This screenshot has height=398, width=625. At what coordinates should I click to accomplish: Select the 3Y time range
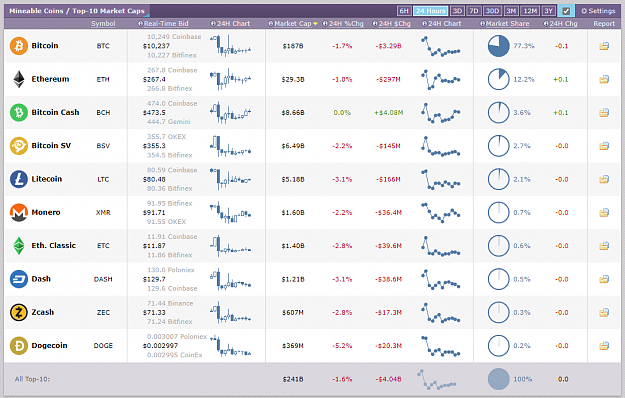click(548, 11)
